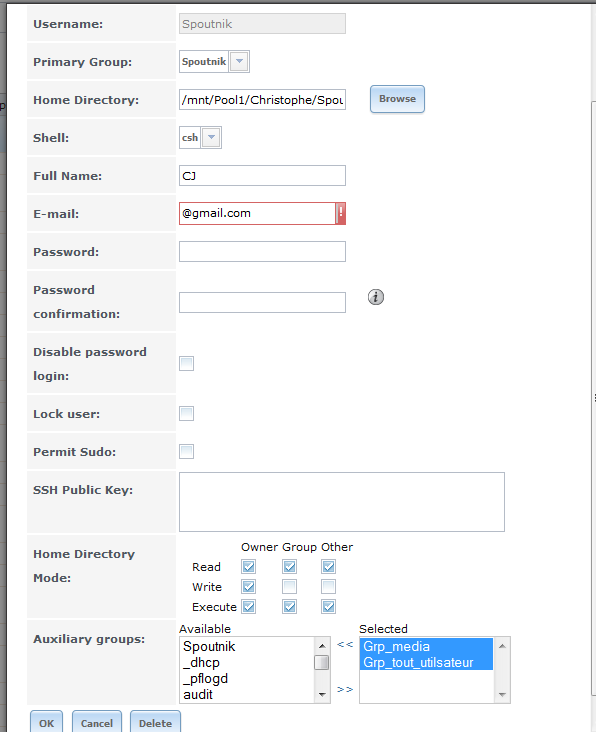The height and width of the screenshot is (732, 596).
Task: Open the Primary Group dropdown
Action: coord(239,61)
